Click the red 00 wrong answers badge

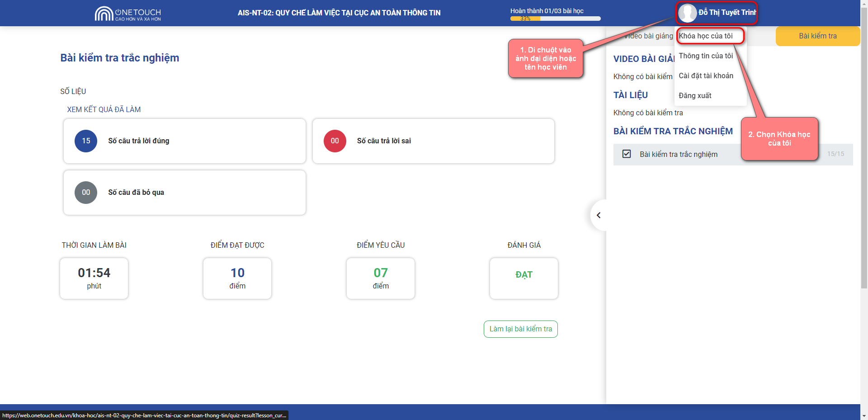pyautogui.click(x=335, y=141)
